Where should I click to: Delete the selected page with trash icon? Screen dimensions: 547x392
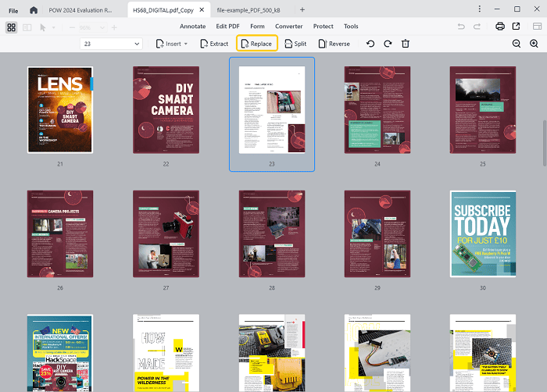click(x=405, y=44)
